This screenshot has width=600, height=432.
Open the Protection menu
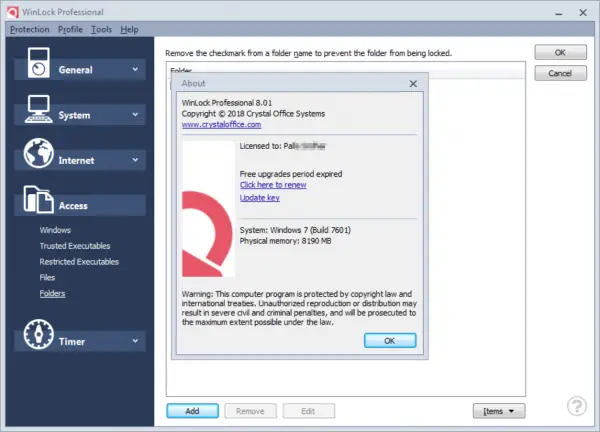(x=29, y=29)
